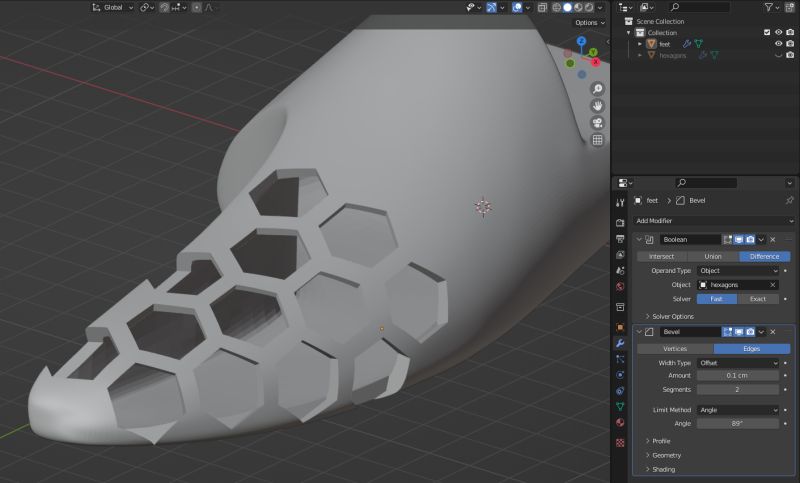Select the Union boolean operation
Image resolution: width=800 pixels, height=483 pixels.
pos(713,257)
